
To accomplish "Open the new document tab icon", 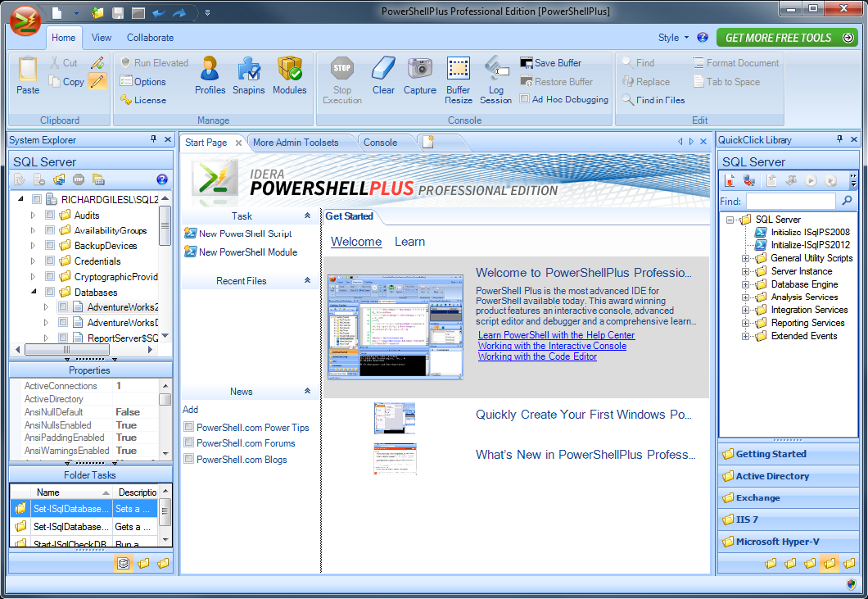I will (428, 142).
